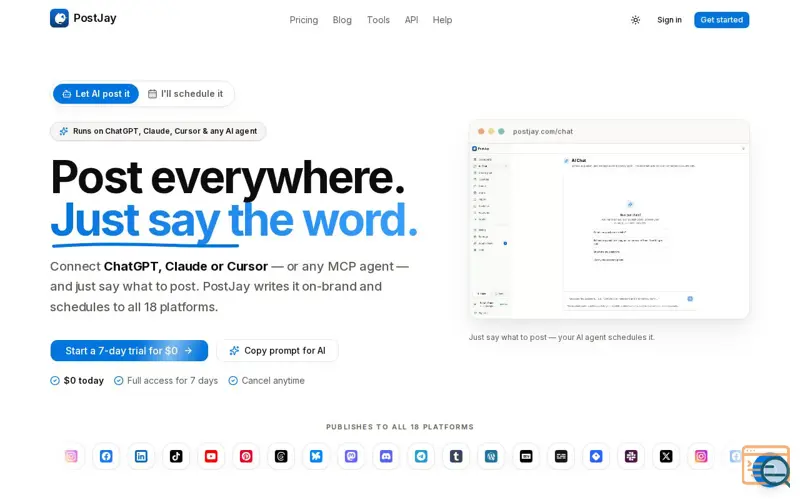The height and width of the screenshot is (500, 800).
Task: Click "PUBLISHES TO ALL 18 PLATFORMS" heading
Action: tap(400, 427)
